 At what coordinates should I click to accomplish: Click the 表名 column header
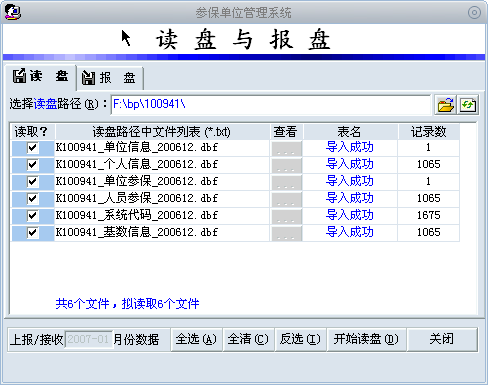[x=350, y=132]
